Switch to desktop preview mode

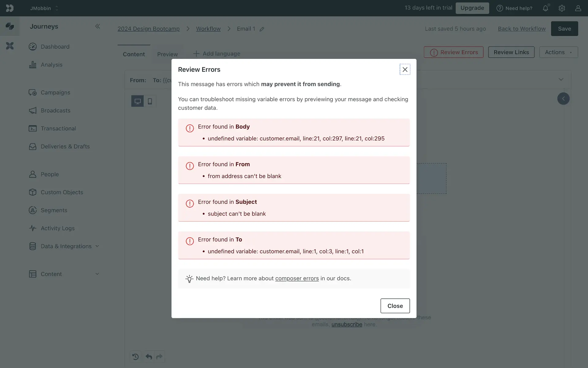click(x=138, y=101)
